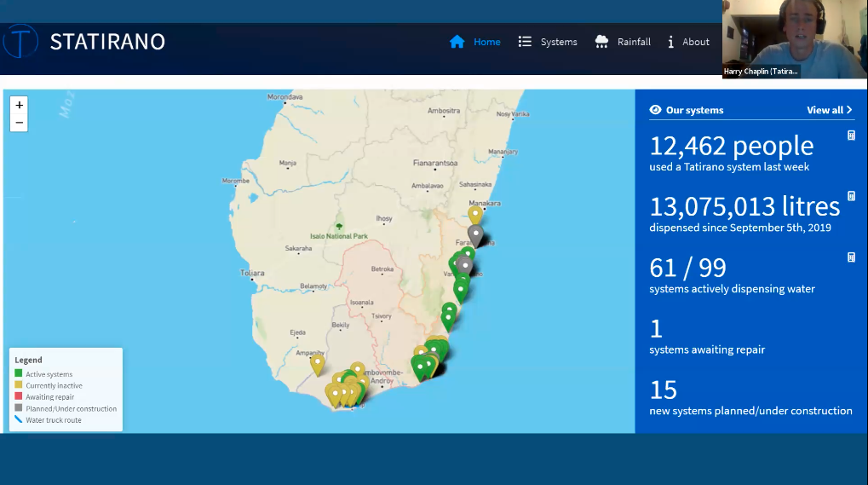Screen dimensions: 868x485
Task: Click the 15 new systems count
Action: [x=664, y=390]
